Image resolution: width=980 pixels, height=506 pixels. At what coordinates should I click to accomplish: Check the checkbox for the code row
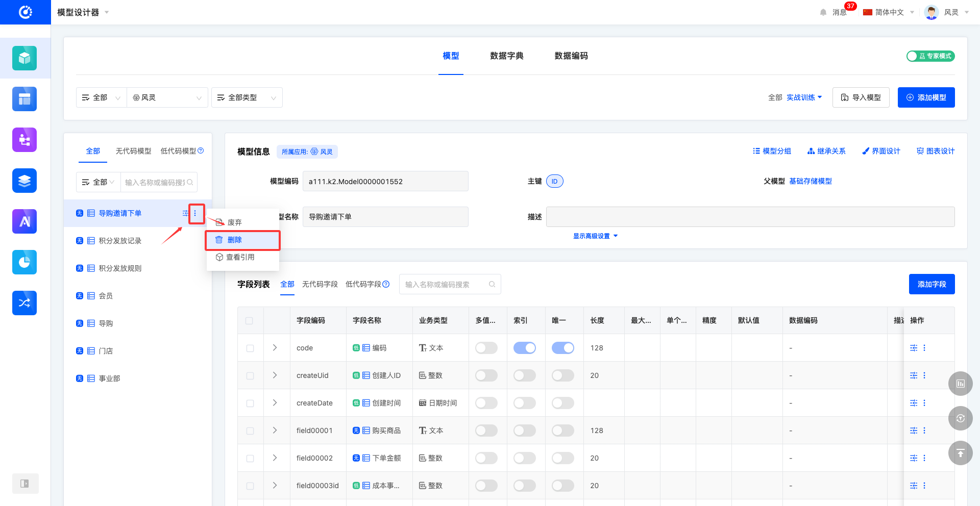pyautogui.click(x=250, y=348)
